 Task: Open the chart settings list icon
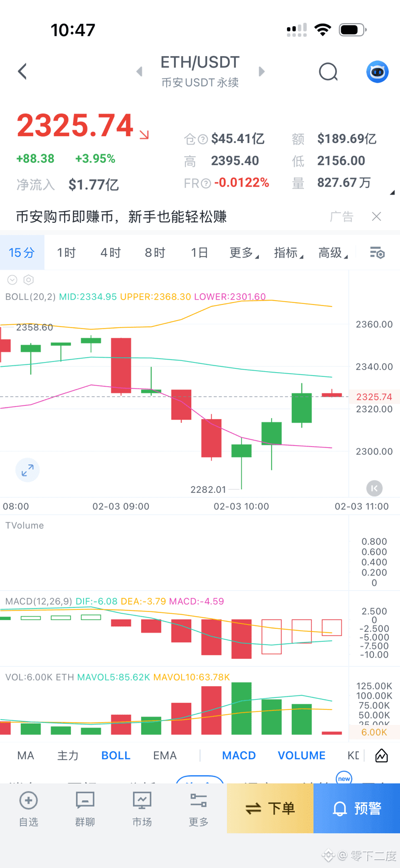(377, 253)
